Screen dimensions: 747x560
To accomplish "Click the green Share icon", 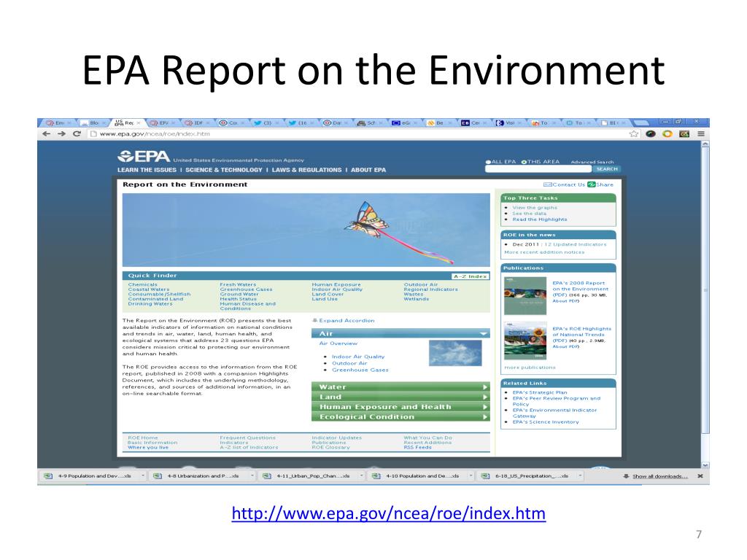I will pyautogui.click(x=591, y=184).
